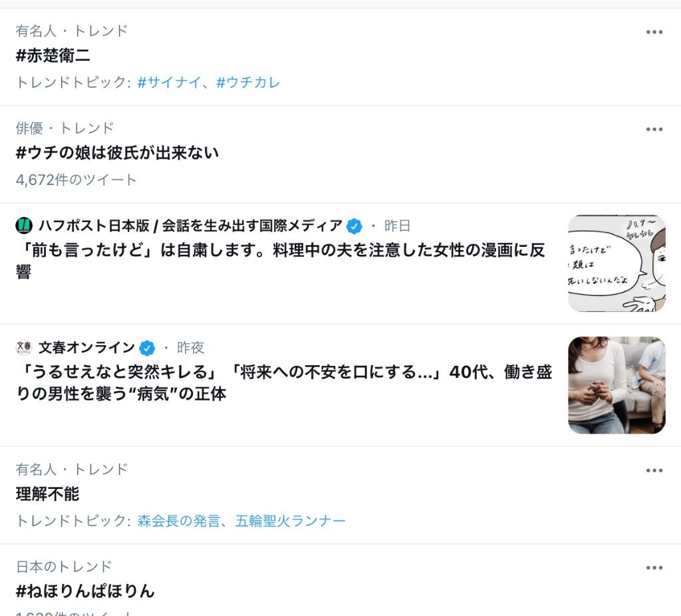Open the #ウチカレ trend topic link
The image size is (681, 616).
pyautogui.click(x=248, y=82)
